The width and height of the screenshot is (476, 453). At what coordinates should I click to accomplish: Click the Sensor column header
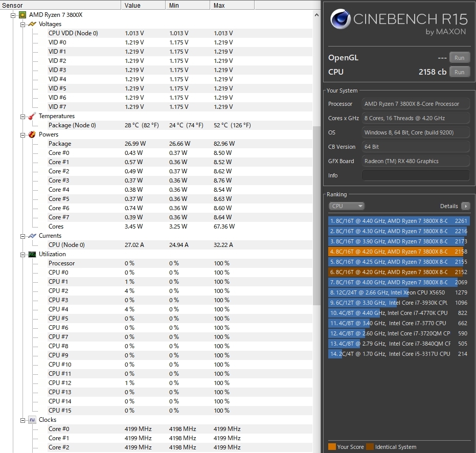pyautogui.click(x=61, y=5)
